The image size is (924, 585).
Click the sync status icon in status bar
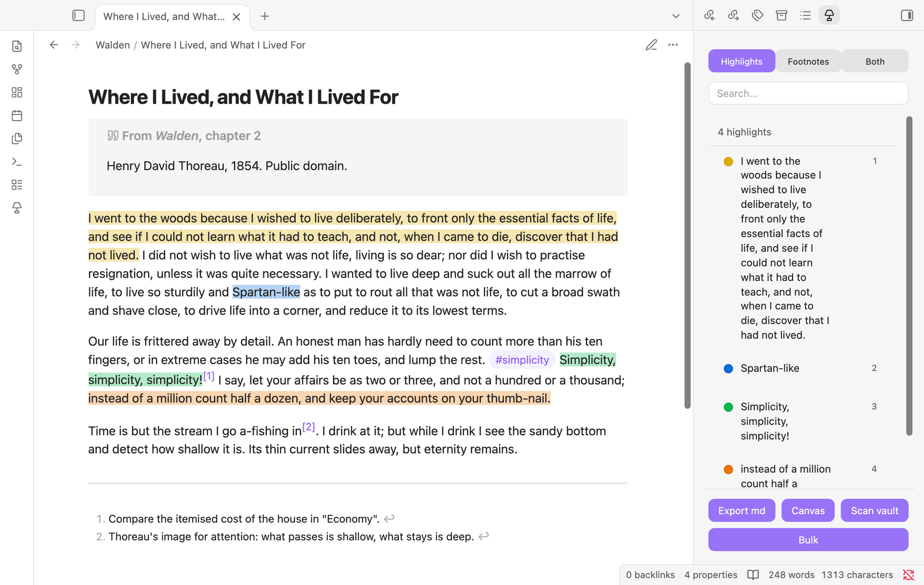909,575
